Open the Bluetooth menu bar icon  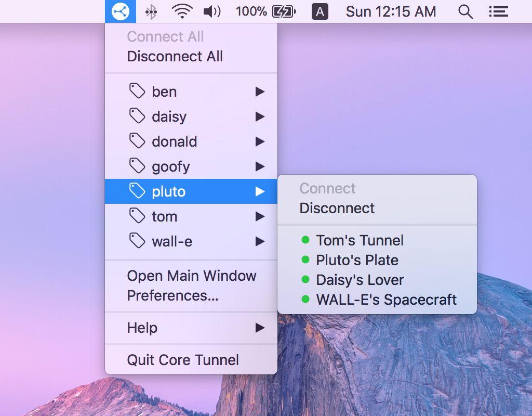click(151, 12)
